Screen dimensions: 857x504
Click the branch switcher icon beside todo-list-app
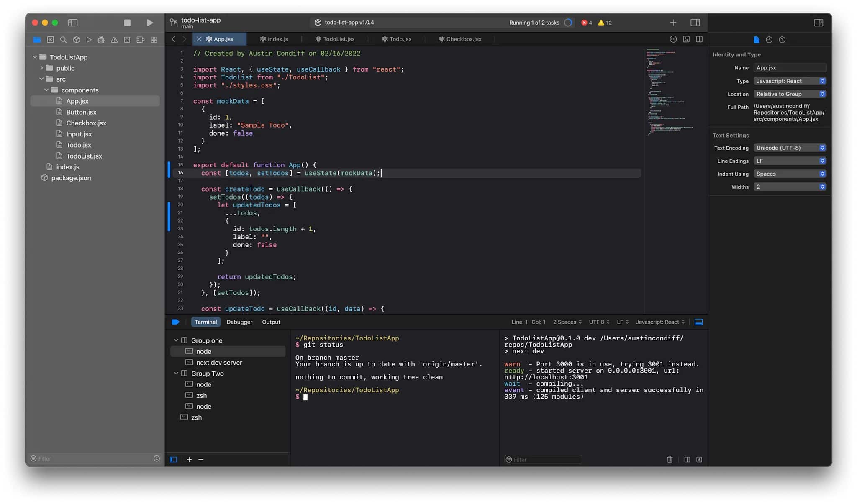pyautogui.click(x=173, y=22)
